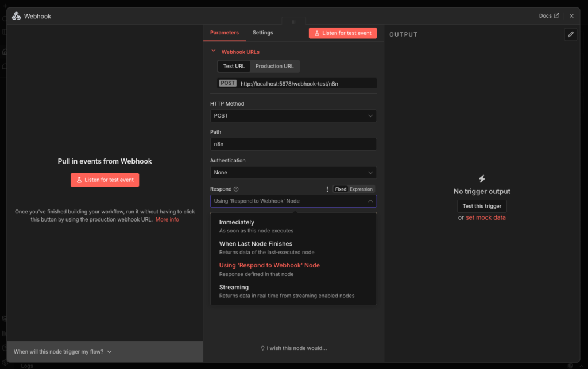Screen dimensions: 588x369
Task: Collapse the Webhook URLs section
Action: click(x=214, y=51)
